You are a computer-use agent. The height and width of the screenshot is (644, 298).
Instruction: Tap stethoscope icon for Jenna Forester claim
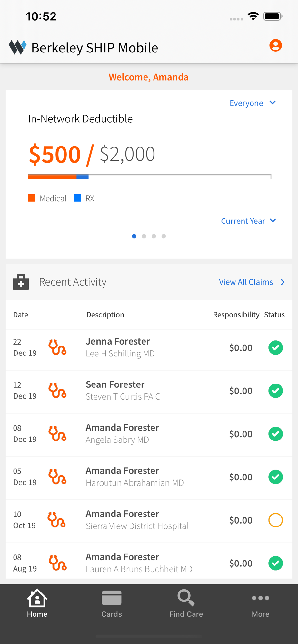click(57, 347)
